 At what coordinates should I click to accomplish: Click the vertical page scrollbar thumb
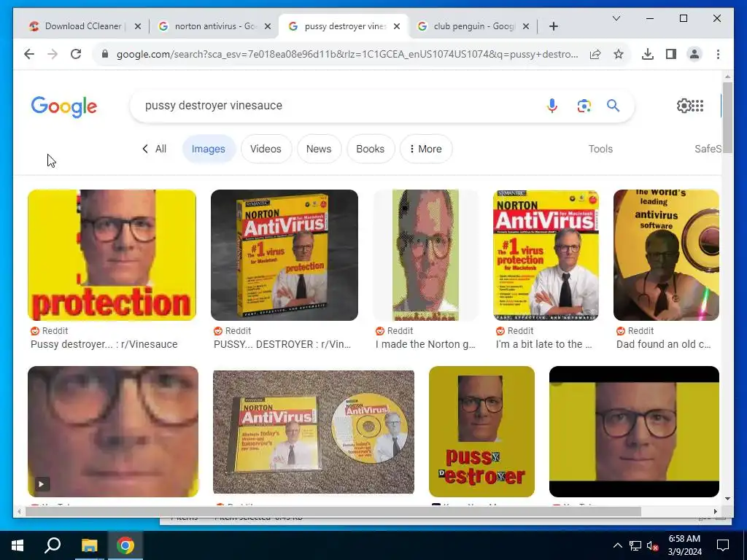pos(727,117)
